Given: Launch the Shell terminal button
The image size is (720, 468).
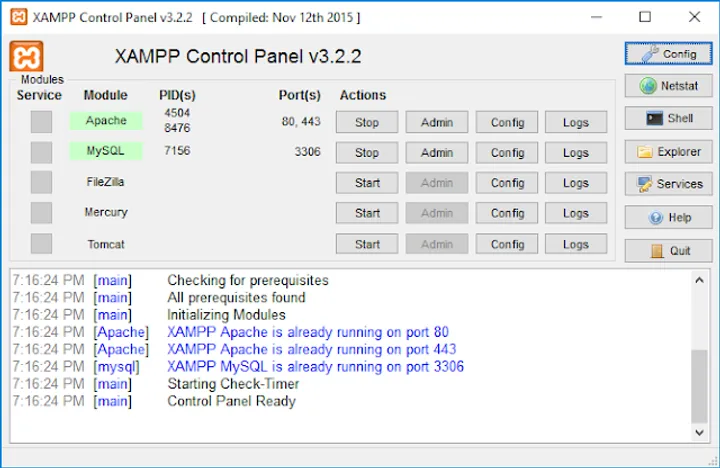Looking at the screenshot, I should coord(669,118).
